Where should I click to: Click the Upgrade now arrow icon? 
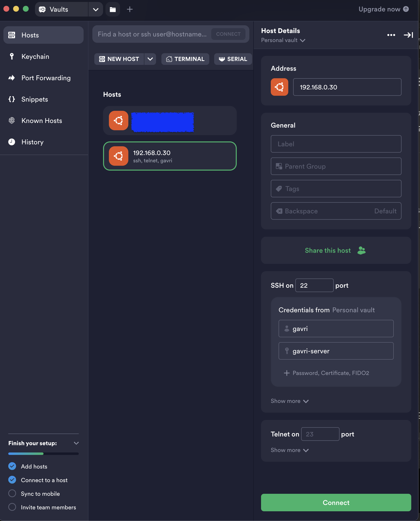click(406, 9)
